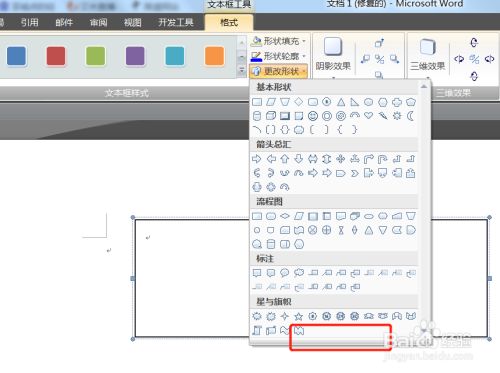Click the 文本框工具 contextual tab title
Viewport: 500px width, 373px height.
click(229, 5)
